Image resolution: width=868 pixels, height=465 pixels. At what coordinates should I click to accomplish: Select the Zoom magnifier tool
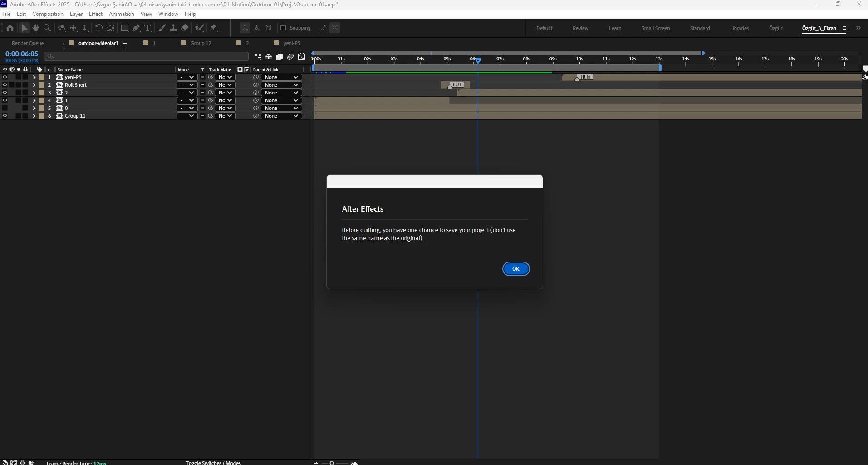point(47,28)
